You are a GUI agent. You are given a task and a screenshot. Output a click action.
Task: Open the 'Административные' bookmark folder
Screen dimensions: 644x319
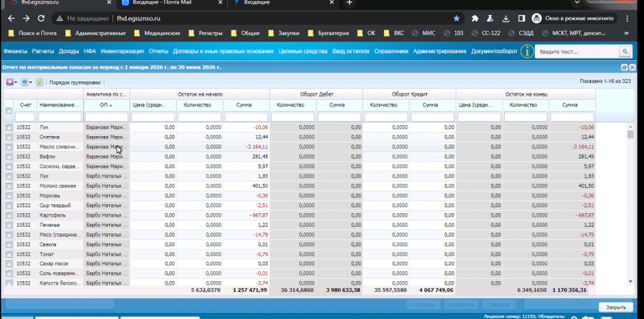click(96, 34)
